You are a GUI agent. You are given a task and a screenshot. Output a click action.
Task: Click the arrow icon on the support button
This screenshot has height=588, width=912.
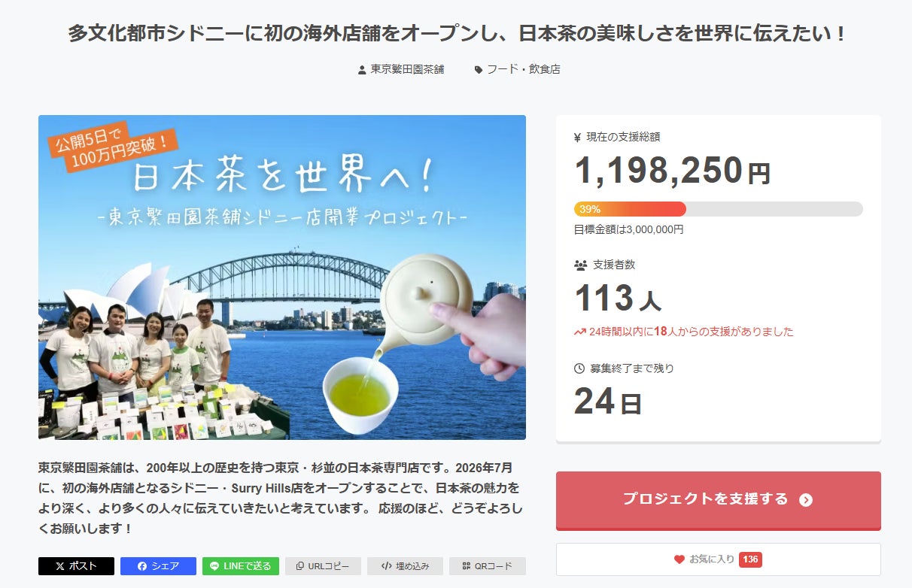point(806,500)
